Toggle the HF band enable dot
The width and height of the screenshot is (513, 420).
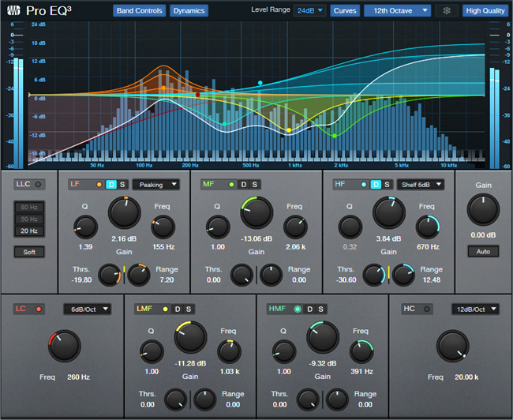tap(364, 184)
